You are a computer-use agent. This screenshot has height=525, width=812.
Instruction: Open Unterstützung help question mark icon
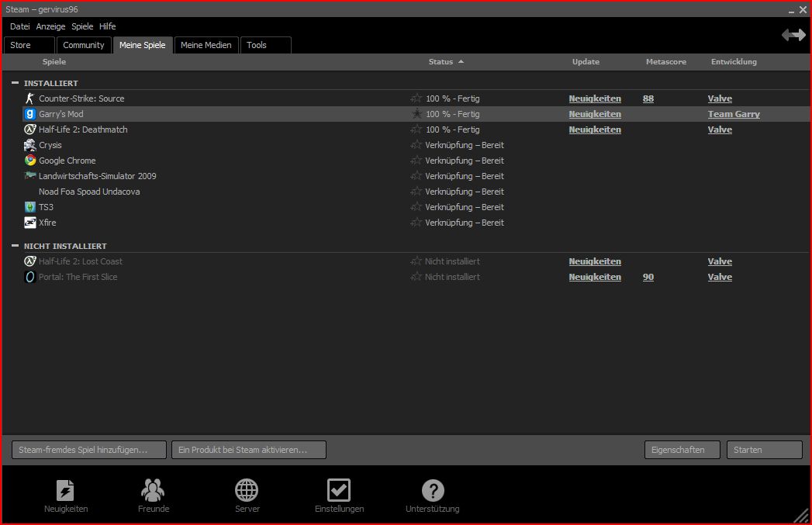tap(432, 490)
